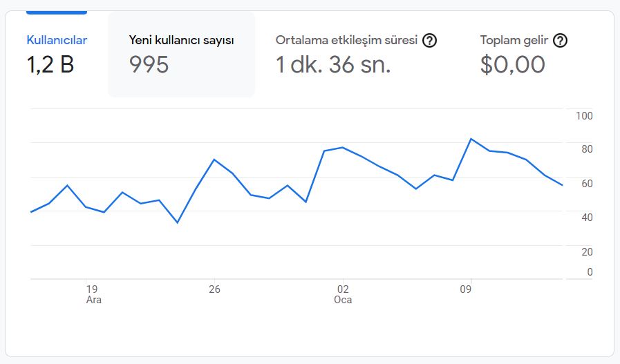Click the chart peak near 09
This screenshot has width=620, height=364.
pos(471,139)
